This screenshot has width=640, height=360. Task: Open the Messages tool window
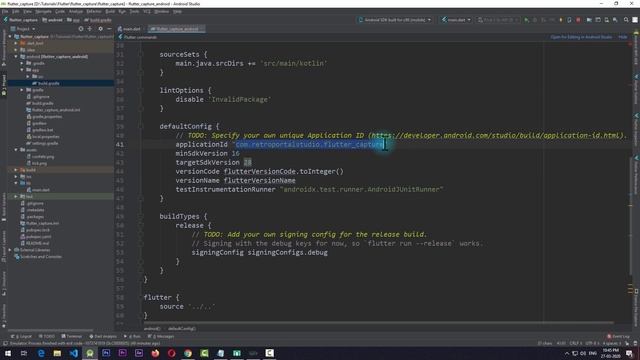(161, 336)
